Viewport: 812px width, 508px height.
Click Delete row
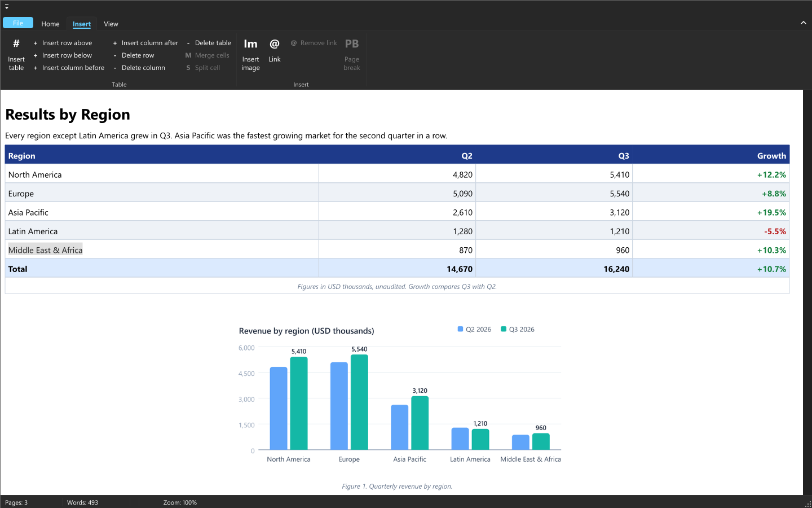click(134, 55)
